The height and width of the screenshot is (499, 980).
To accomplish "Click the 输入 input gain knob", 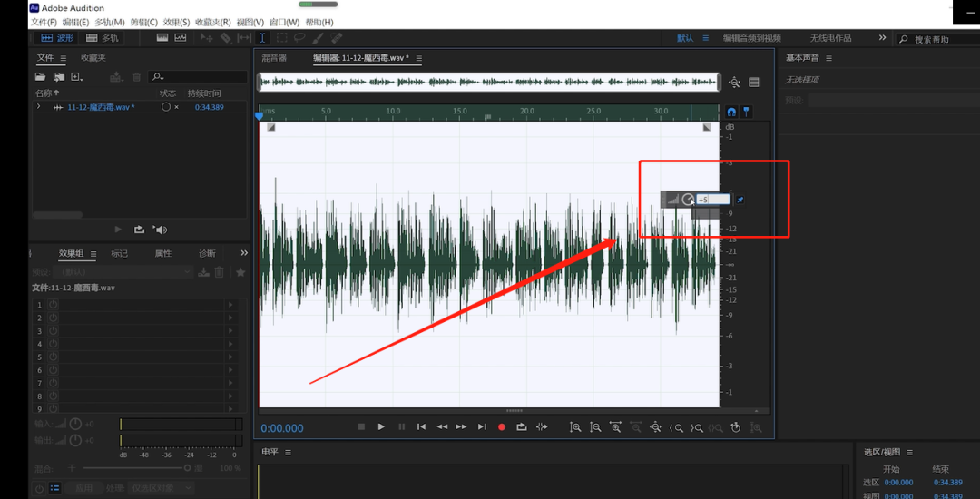I will tap(75, 424).
